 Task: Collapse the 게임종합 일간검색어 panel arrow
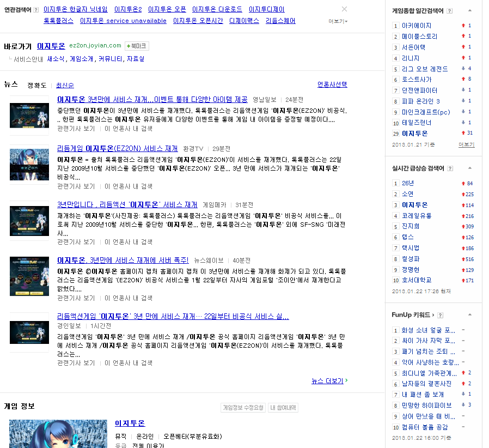tap(469, 10)
